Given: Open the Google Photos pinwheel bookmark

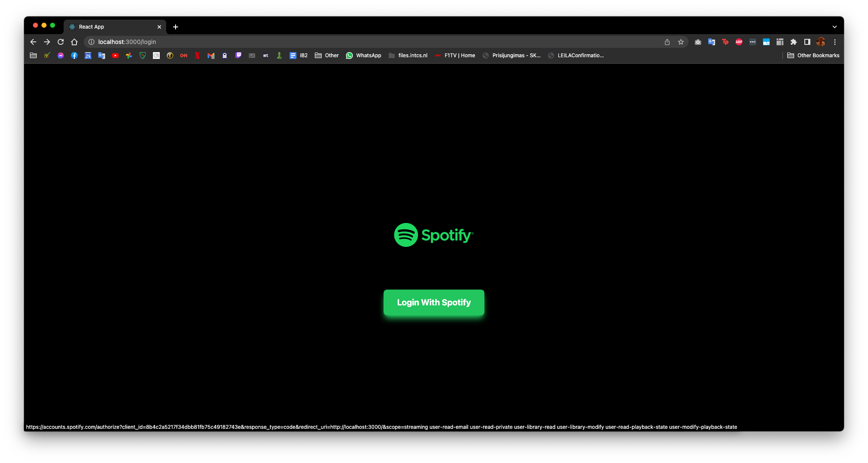Looking at the screenshot, I should [129, 56].
